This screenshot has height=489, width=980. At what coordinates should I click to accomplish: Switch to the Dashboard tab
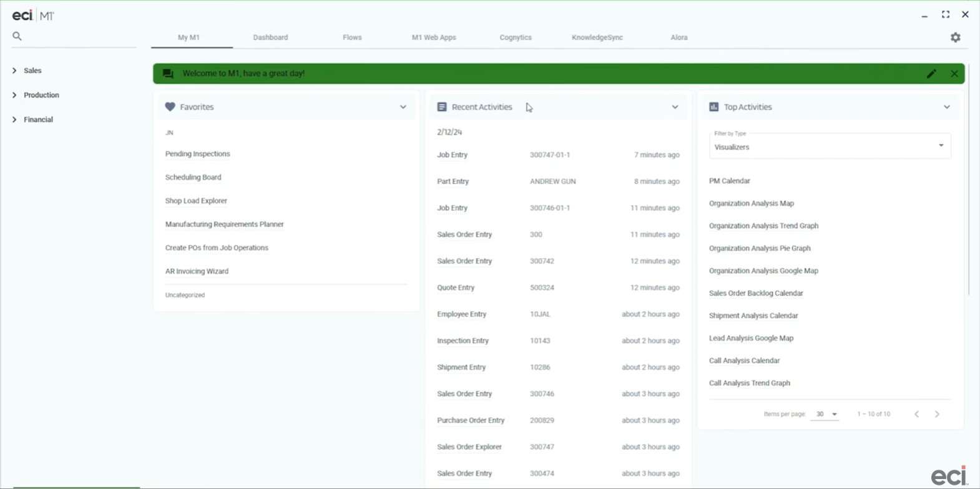pyautogui.click(x=270, y=37)
